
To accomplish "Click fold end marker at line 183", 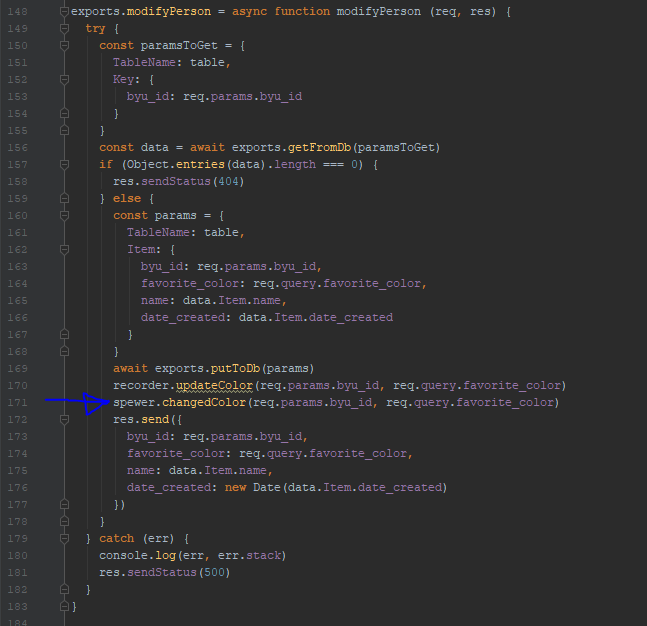I will coord(64,606).
